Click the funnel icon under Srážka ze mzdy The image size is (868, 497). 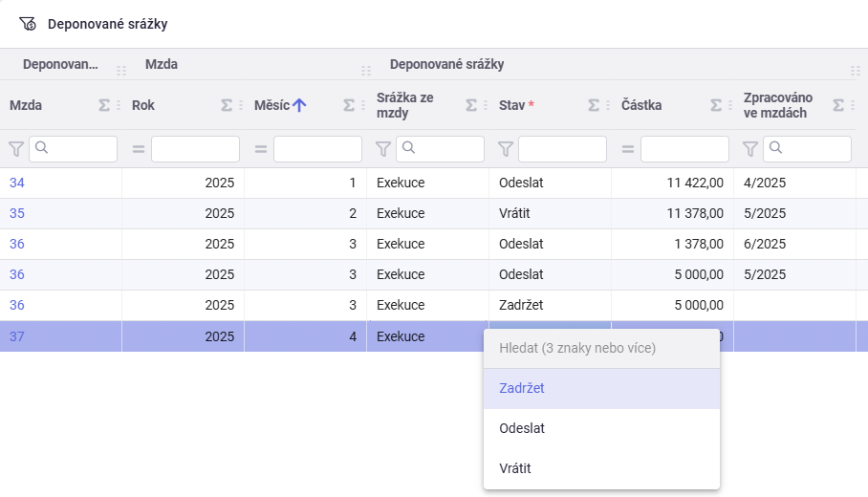[x=382, y=149]
